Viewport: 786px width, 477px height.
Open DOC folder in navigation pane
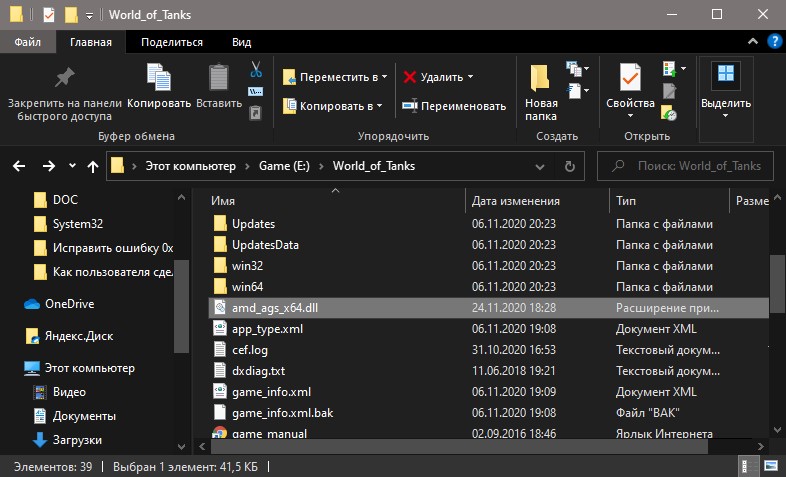point(55,199)
